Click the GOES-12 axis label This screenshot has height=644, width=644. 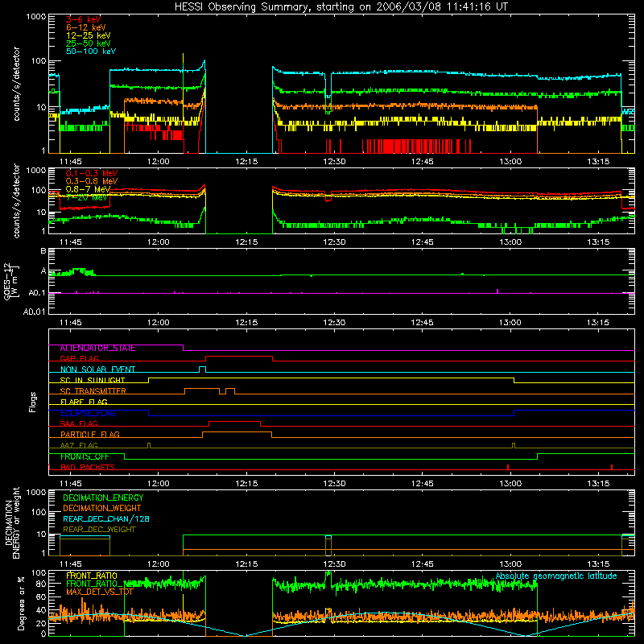(11, 281)
